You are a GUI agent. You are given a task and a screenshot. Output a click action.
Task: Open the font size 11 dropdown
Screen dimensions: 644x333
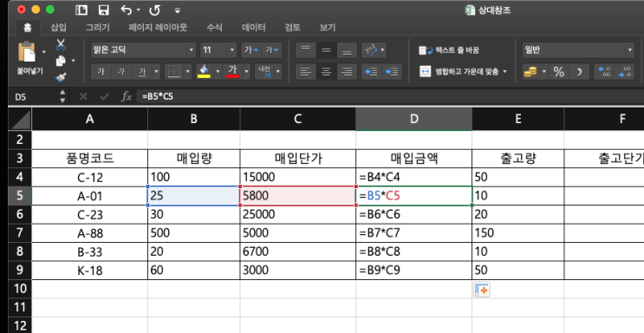tap(232, 50)
